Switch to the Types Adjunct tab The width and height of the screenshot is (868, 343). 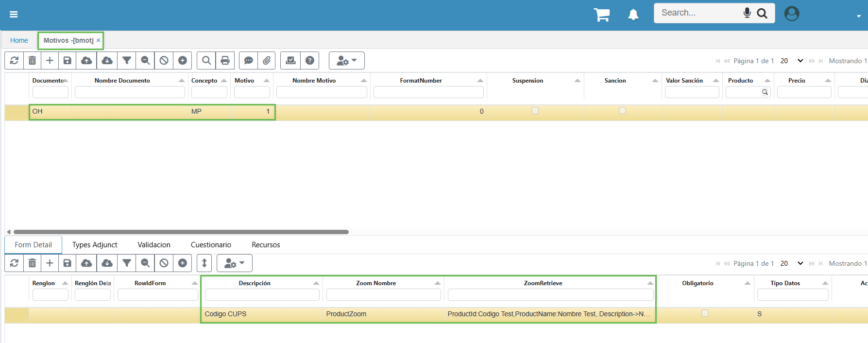click(x=95, y=245)
